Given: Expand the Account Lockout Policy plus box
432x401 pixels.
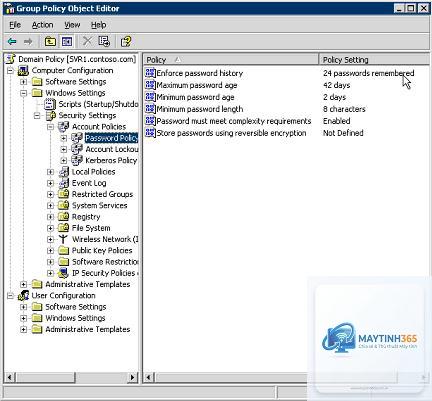Looking at the screenshot, I should click(x=64, y=150).
